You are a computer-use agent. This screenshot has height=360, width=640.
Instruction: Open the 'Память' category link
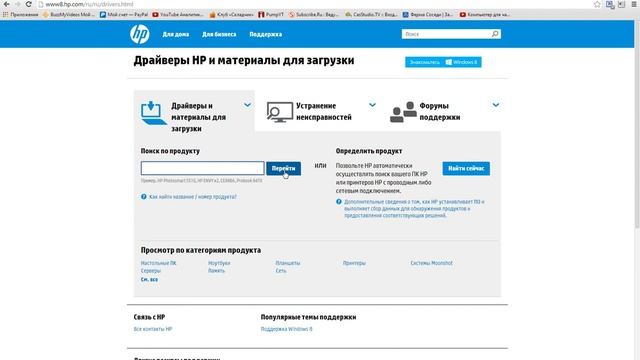216,271
